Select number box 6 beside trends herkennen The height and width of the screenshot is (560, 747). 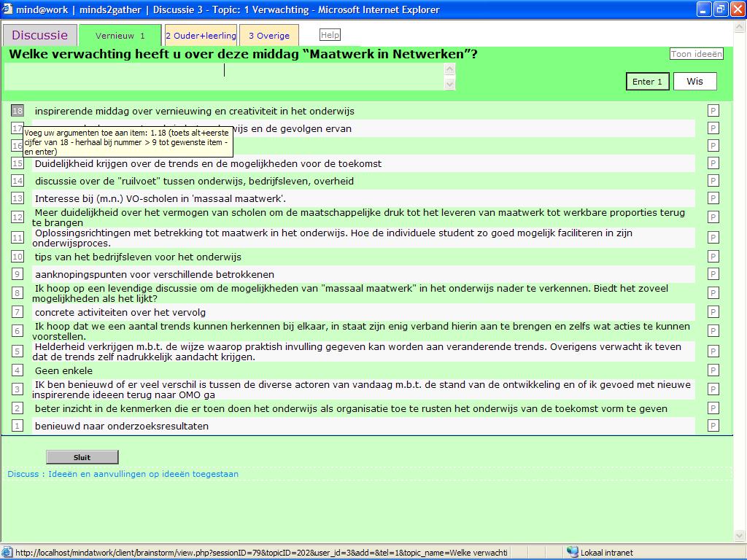click(18, 331)
